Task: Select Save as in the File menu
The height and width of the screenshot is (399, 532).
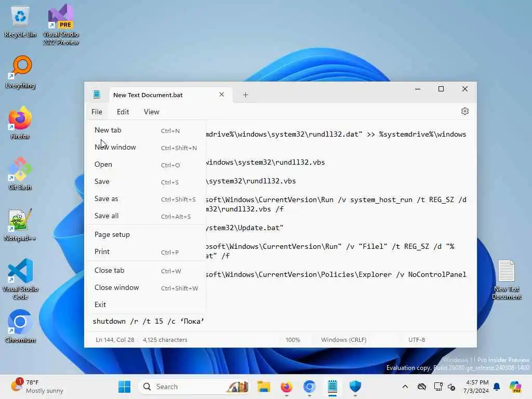Action: (x=146, y=199)
